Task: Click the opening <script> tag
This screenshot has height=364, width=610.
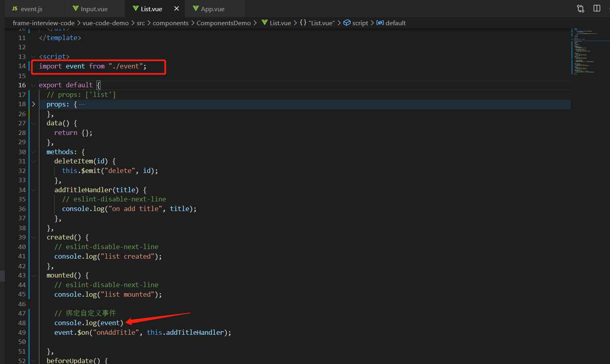Action: (54, 56)
